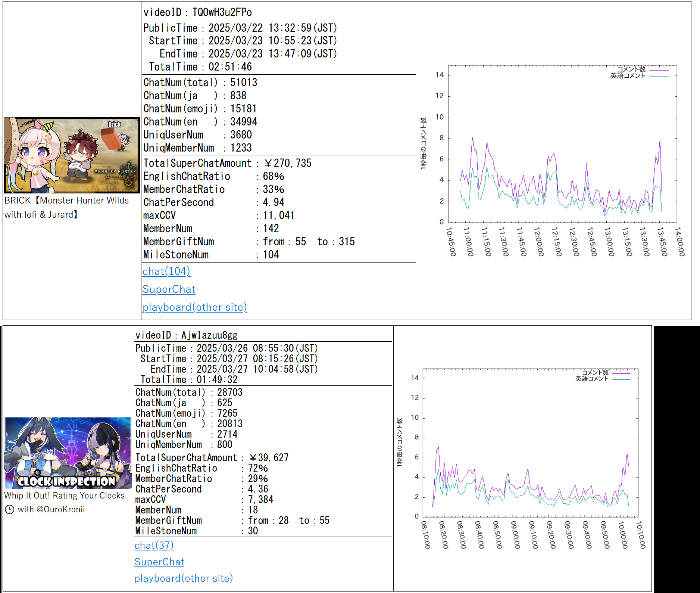
Task: Open the chat(37) link
Action: (x=154, y=545)
